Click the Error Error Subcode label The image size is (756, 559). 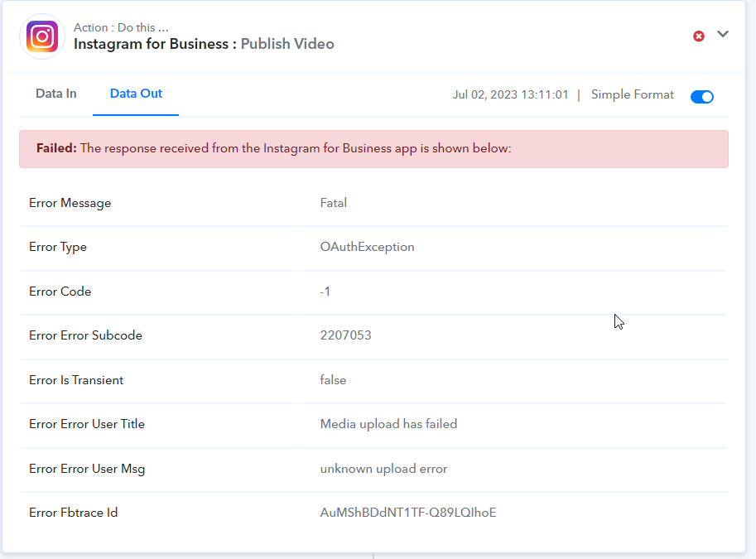point(85,335)
